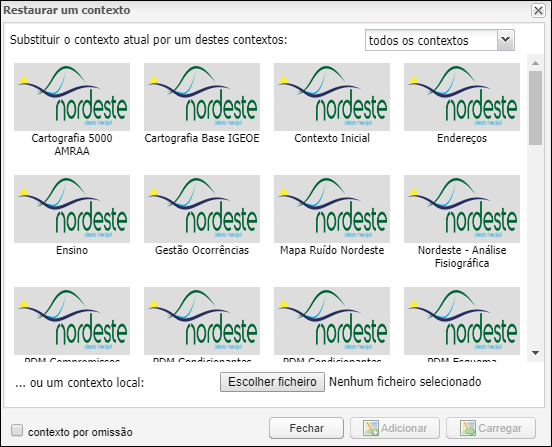Image resolution: width=552 pixels, height=447 pixels.
Task: Select the Mapa Ruído Nordeste thumbnail
Action: 332,209
